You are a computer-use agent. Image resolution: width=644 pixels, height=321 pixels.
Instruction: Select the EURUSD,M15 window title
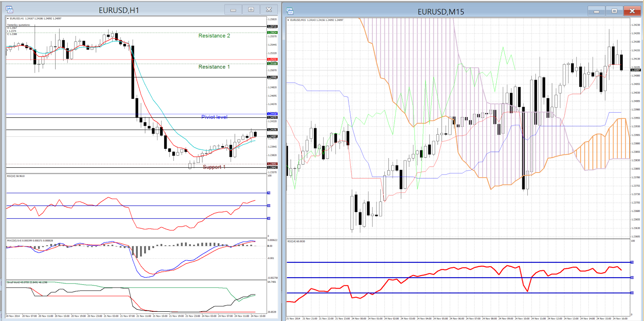(441, 12)
